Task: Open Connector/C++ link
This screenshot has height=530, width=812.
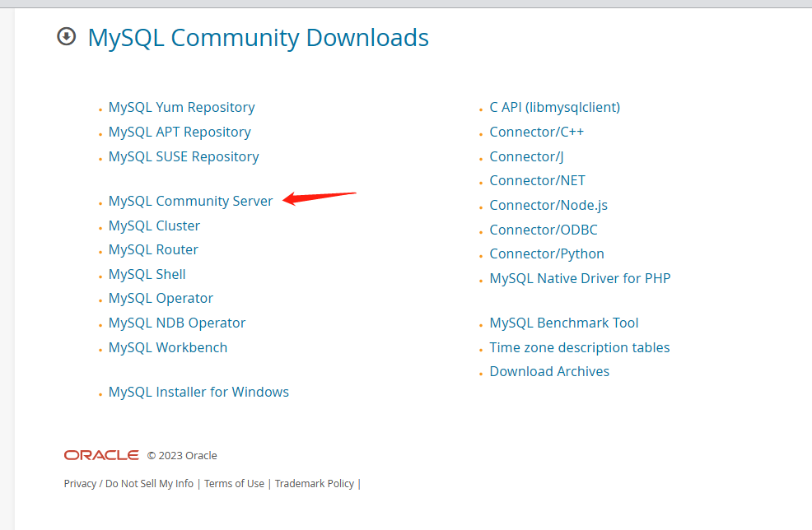Action: (536, 132)
